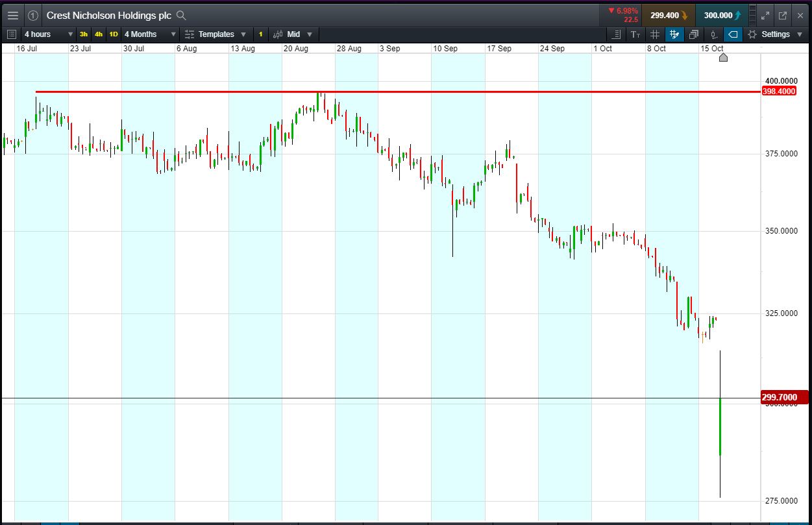Toggle chart gridlines display
The image size is (812, 525).
coord(655,34)
